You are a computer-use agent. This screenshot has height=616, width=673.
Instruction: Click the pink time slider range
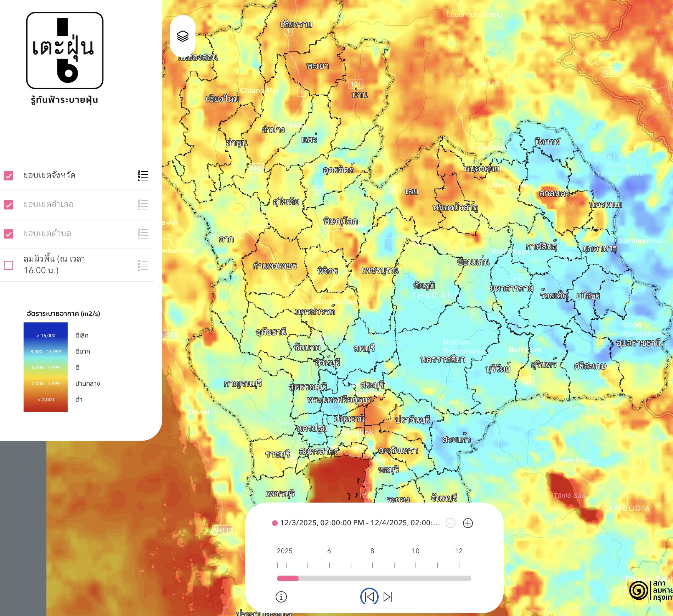click(x=288, y=578)
